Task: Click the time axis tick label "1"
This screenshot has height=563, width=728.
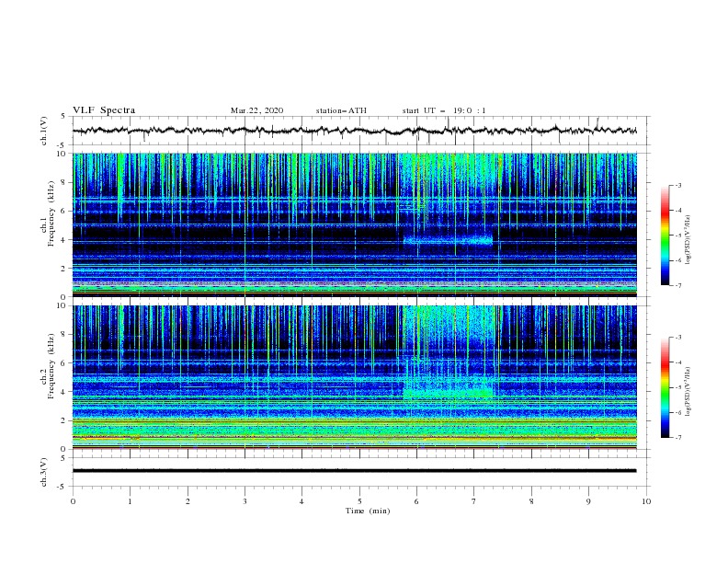Action: (130, 501)
